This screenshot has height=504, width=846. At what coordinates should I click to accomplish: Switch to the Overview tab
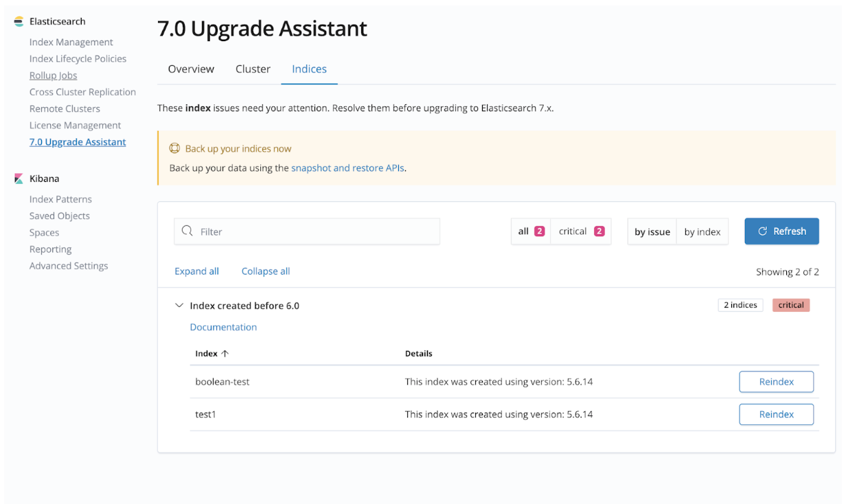(x=191, y=69)
